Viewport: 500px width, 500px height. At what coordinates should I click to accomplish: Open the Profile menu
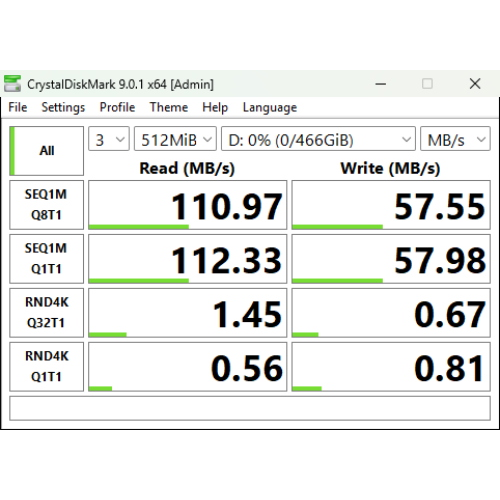pos(117,107)
